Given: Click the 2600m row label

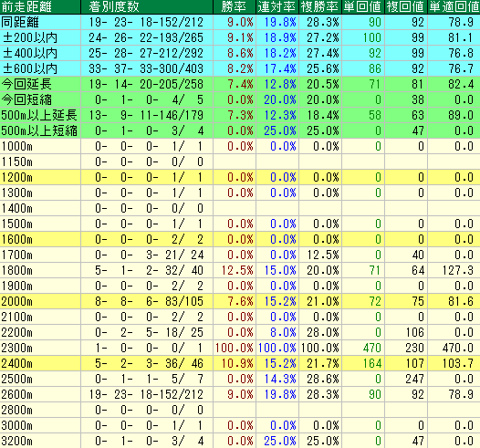Looking at the screenshot, I should tap(16, 394).
